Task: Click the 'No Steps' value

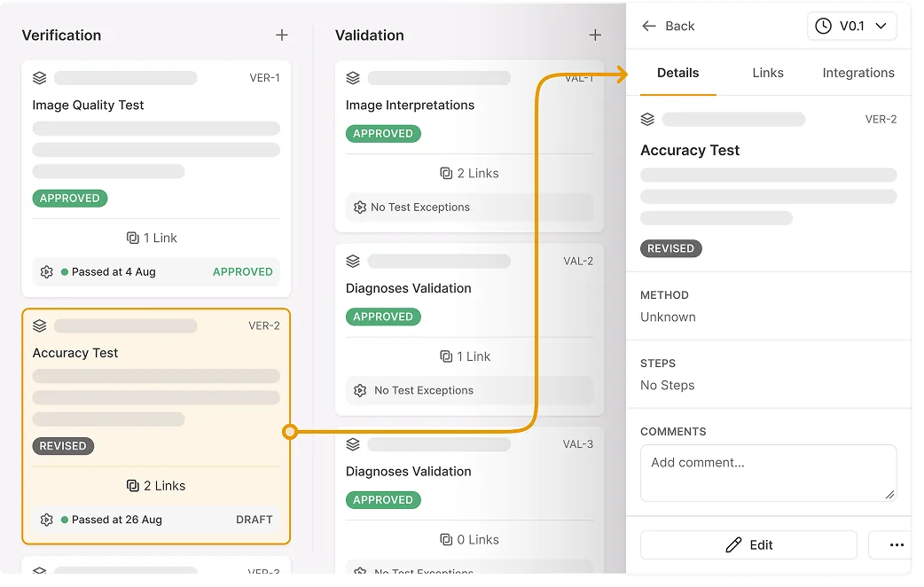Action: pyautogui.click(x=668, y=386)
